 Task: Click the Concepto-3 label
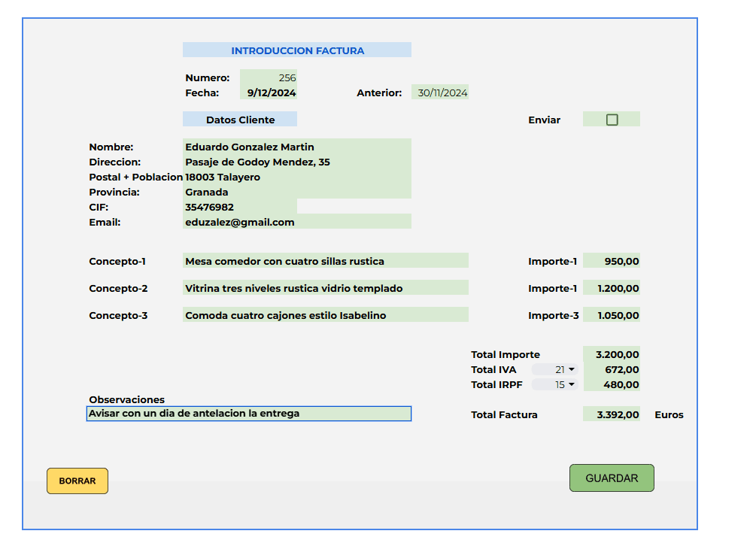point(118,315)
